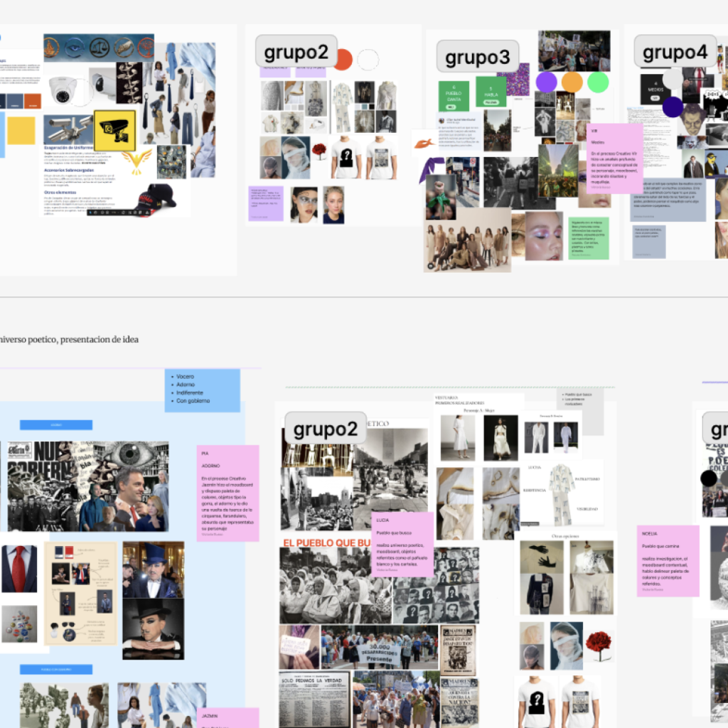Image resolution: width=728 pixels, height=728 pixels.
Task: Select the raised fist with green scarf photo
Action: (440, 196)
